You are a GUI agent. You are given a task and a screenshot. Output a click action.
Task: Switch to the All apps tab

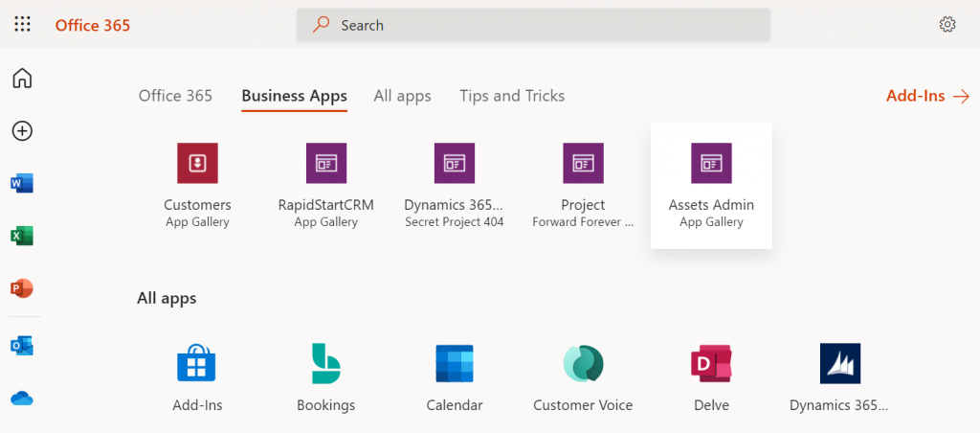(x=403, y=96)
